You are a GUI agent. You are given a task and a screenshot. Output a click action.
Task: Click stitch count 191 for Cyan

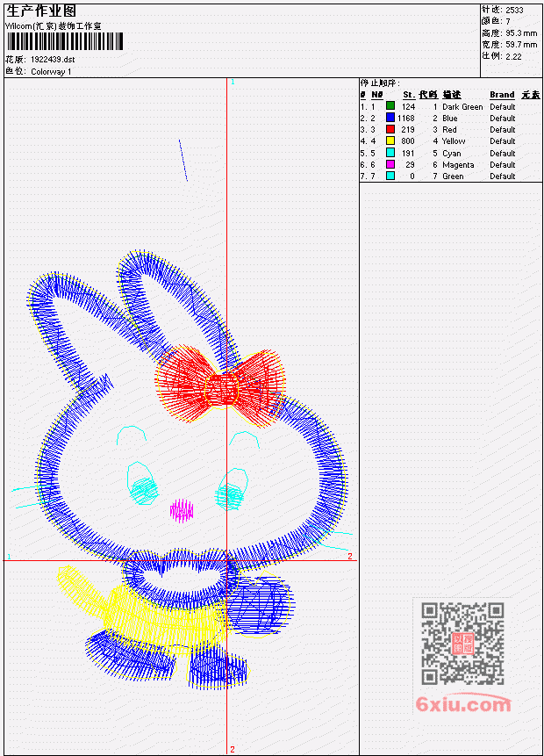pyautogui.click(x=408, y=154)
